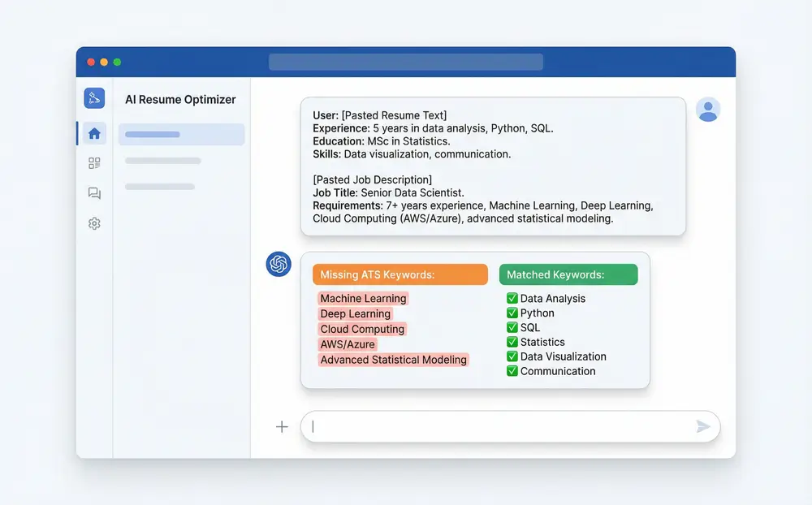Screen dimensions: 812x505
Task: Click the Machine Learning keyword tag
Action: tap(363, 298)
